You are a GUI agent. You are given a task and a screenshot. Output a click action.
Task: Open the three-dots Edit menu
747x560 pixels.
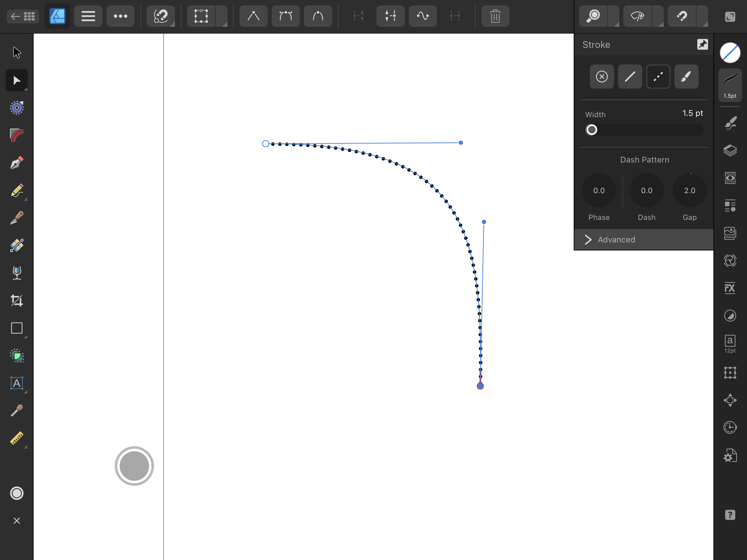pyautogui.click(x=121, y=16)
